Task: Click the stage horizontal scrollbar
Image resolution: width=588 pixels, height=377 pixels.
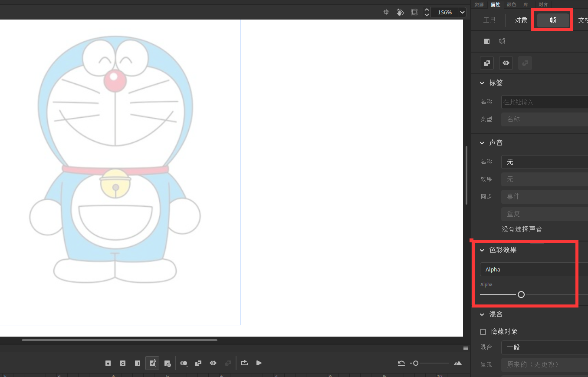Action: 119,340
